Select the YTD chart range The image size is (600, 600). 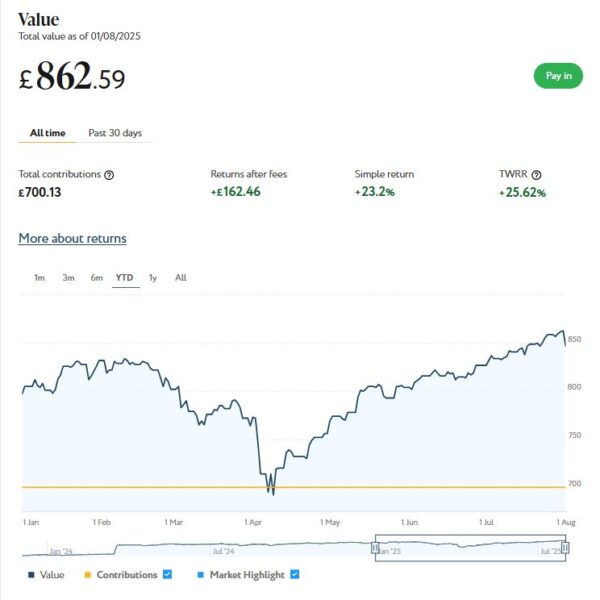click(125, 277)
